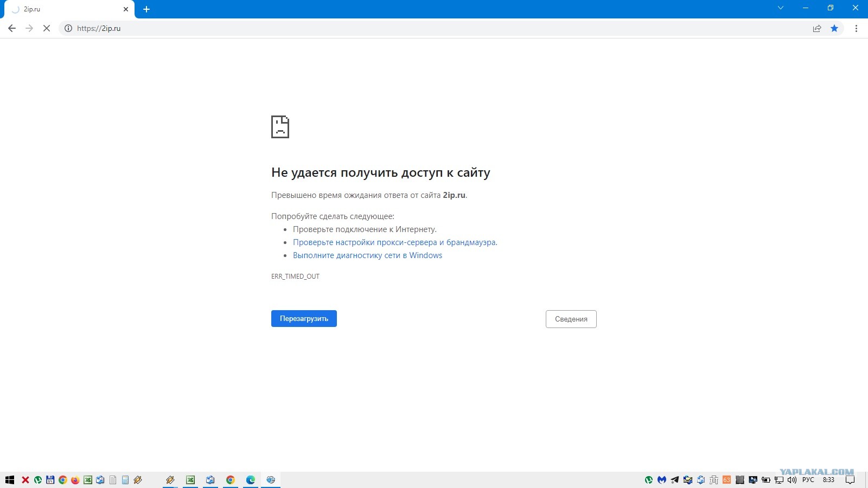
Task: Open the text document quick launch icon
Action: pos(113,480)
